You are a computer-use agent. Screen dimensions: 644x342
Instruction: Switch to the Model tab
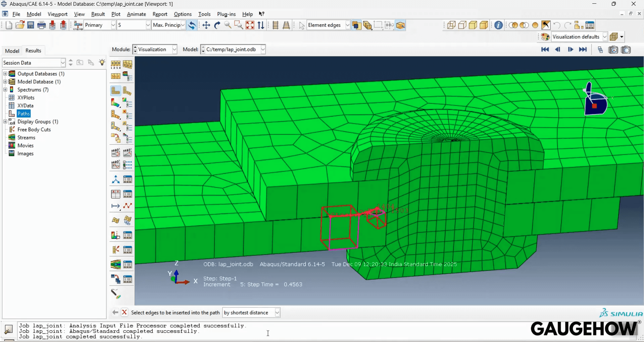click(x=12, y=51)
